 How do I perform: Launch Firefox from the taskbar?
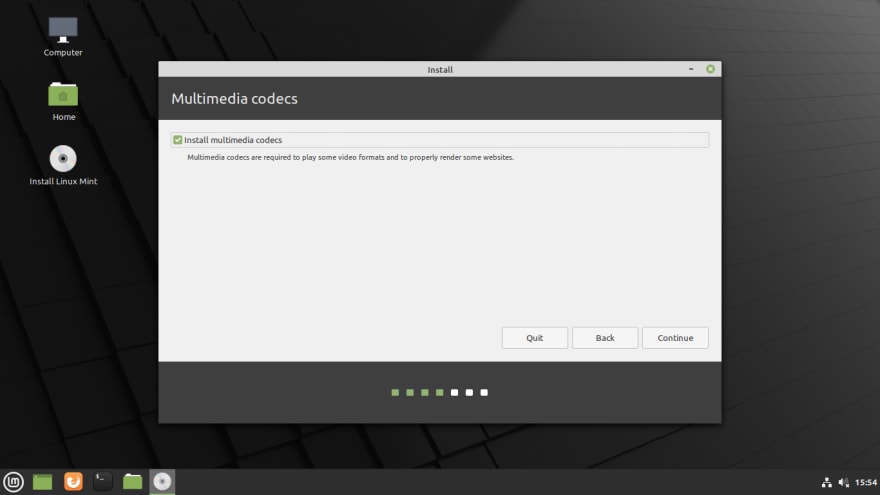coord(73,482)
